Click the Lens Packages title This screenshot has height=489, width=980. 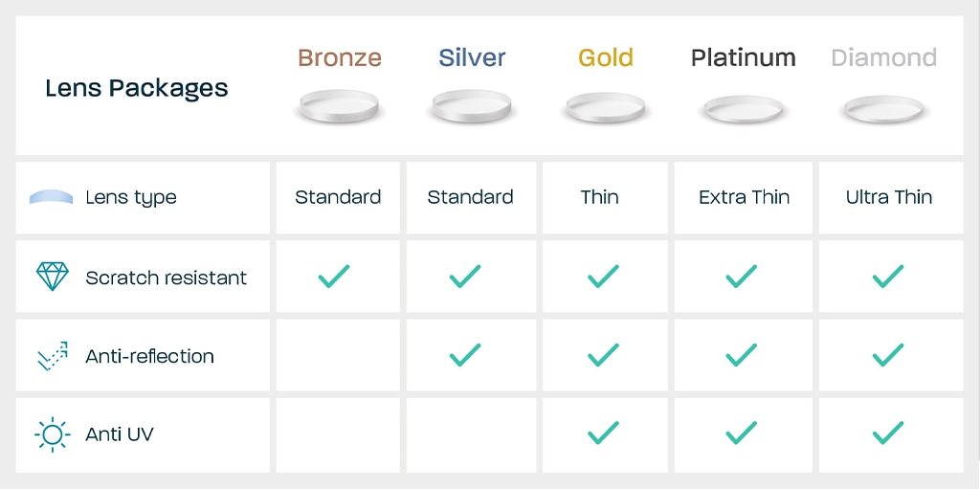[137, 88]
